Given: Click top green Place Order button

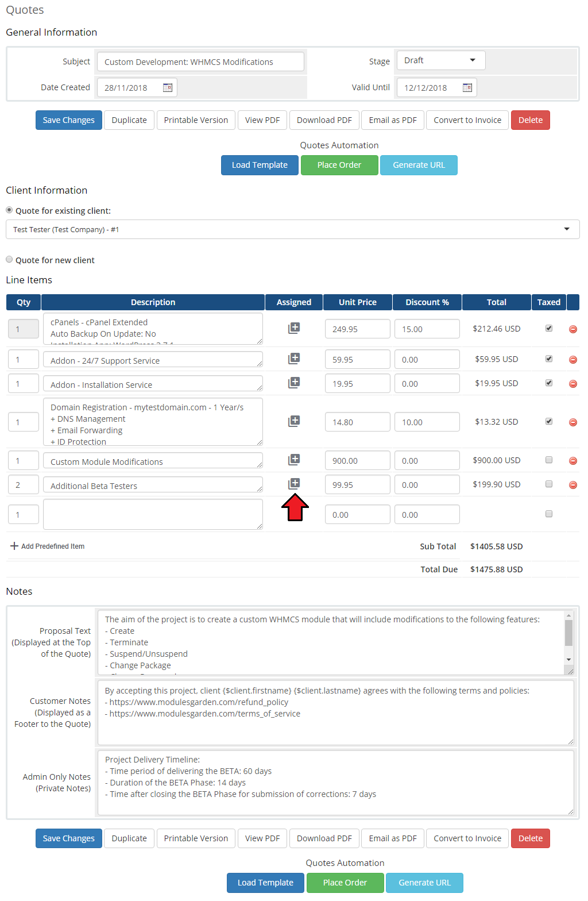Looking at the screenshot, I should (339, 165).
